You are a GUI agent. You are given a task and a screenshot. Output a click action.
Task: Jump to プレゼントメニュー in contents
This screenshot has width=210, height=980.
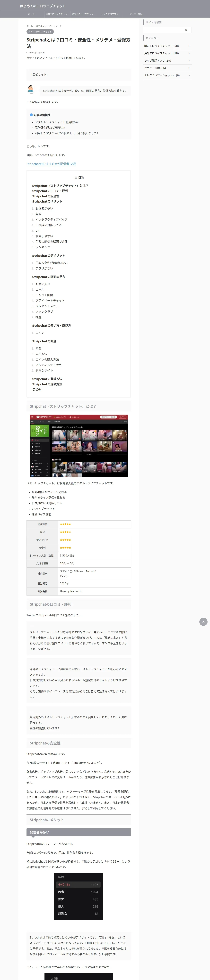48,306
